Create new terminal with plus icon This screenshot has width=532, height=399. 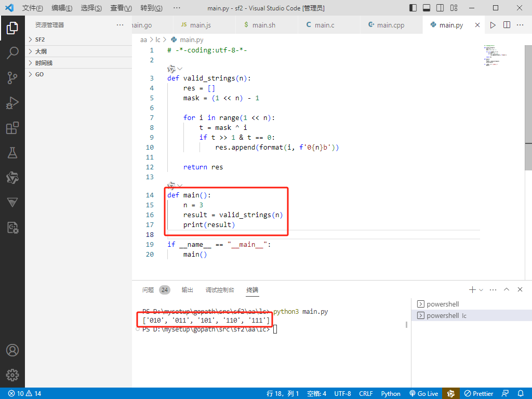(x=472, y=289)
